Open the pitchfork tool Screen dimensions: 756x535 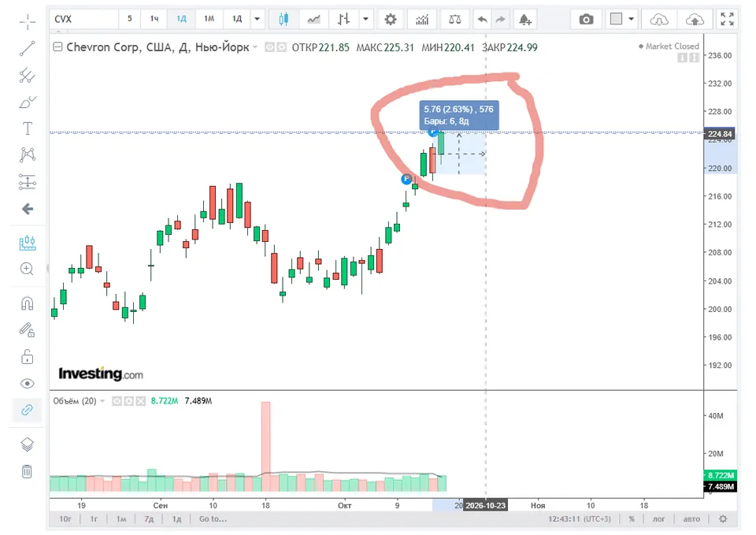tap(28, 76)
